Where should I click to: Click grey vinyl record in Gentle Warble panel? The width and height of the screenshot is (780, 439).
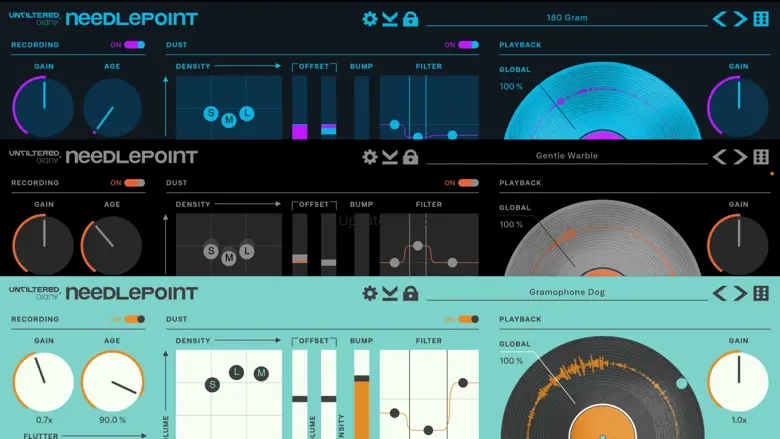coord(603,239)
